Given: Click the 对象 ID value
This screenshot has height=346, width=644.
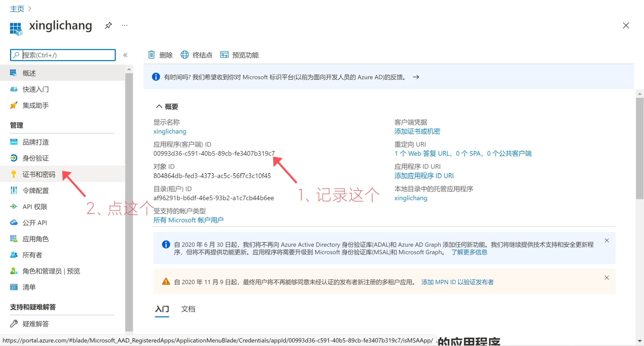Looking at the screenshot, I should point(212,176).
